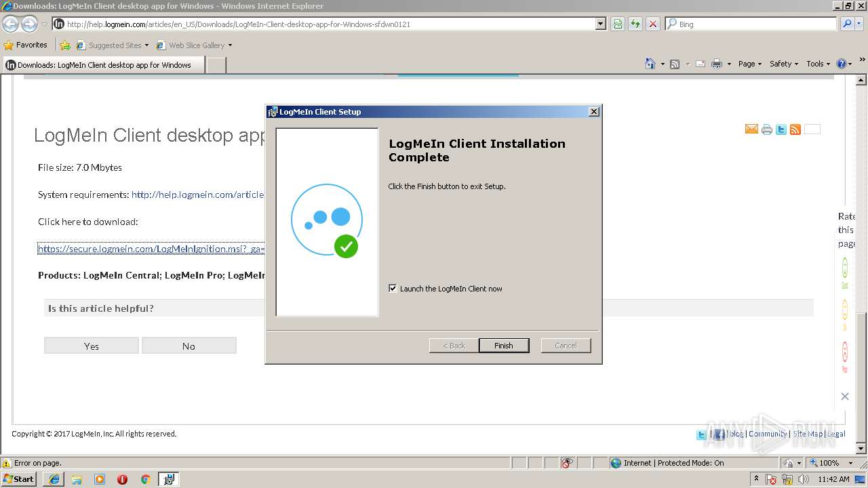The height and width of the screenshot is (488, 868).
Task: Click the Error on page warning icon
Action: (x=7, y=463)
